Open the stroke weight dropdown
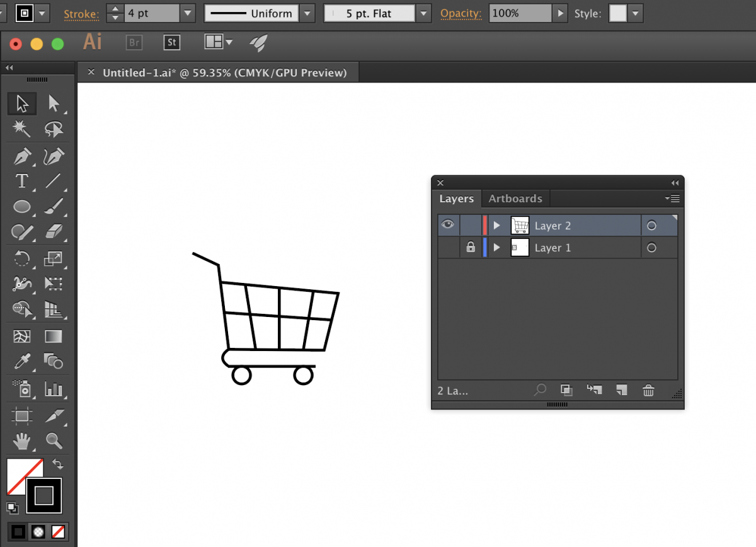This screenshot has width=756, height=547. point(187,13)
